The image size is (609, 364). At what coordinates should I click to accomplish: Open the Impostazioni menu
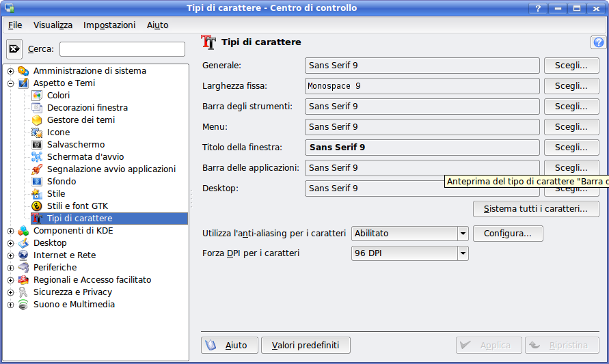click(x=109, y=25)
